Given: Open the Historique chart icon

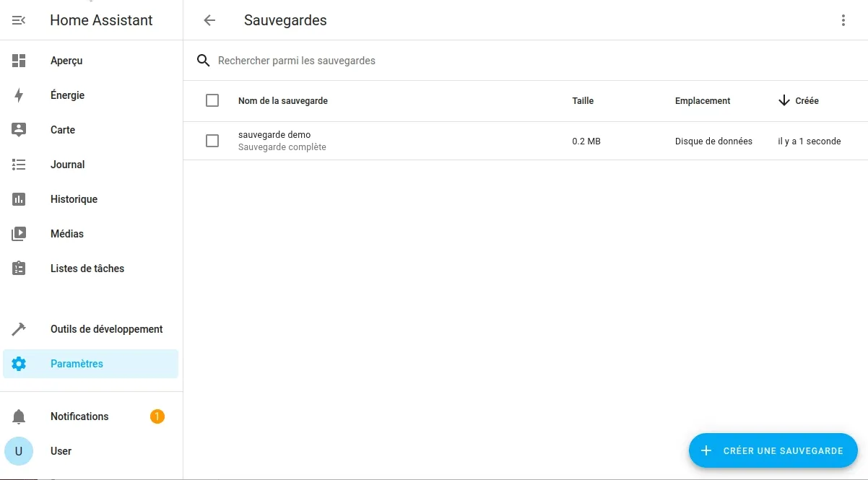Looking at the screenshot, I should pos(19,198).
